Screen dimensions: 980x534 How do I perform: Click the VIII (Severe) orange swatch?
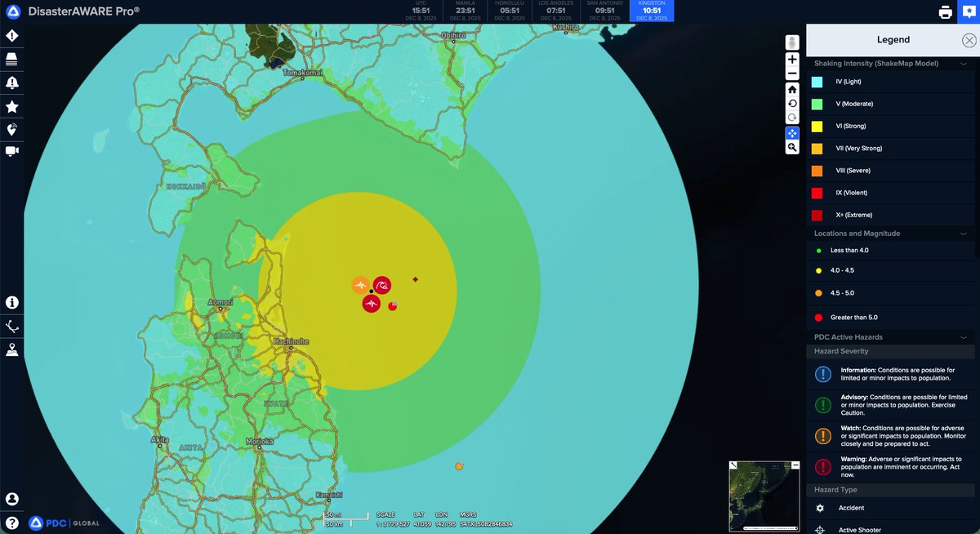[x=817, y=171]
